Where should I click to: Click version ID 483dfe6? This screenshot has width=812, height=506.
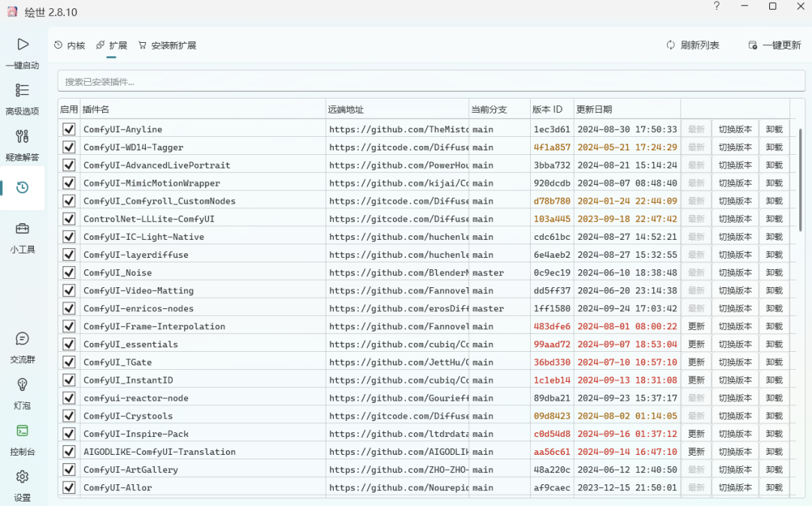[552, 326]
